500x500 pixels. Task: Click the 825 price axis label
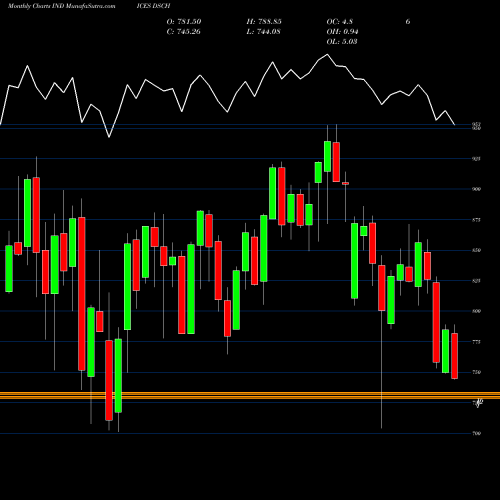[476, 281]
